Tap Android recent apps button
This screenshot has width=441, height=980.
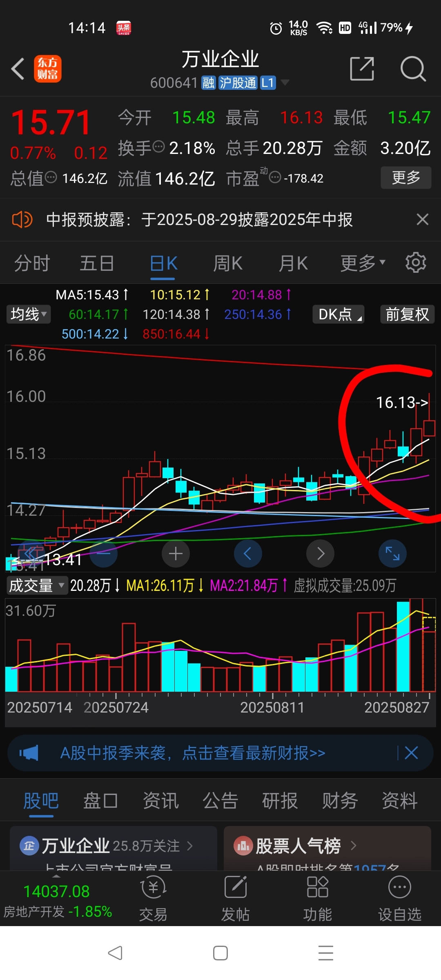326,953
